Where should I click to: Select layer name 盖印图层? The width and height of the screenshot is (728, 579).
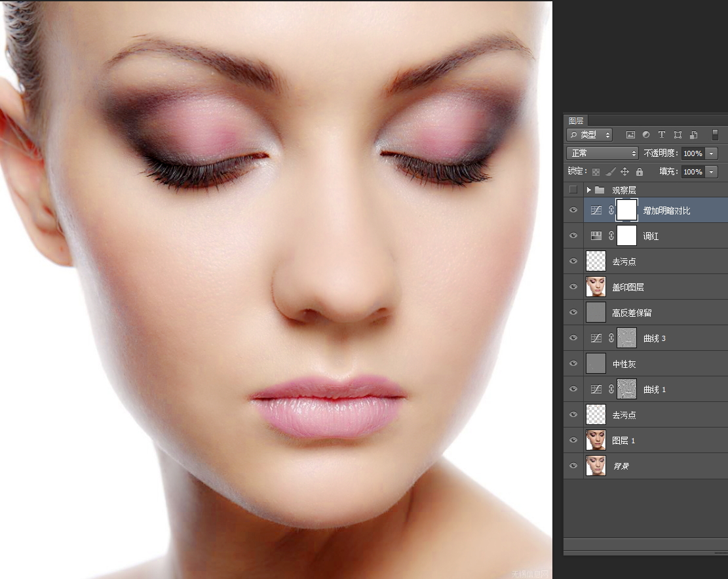(628, 287)
